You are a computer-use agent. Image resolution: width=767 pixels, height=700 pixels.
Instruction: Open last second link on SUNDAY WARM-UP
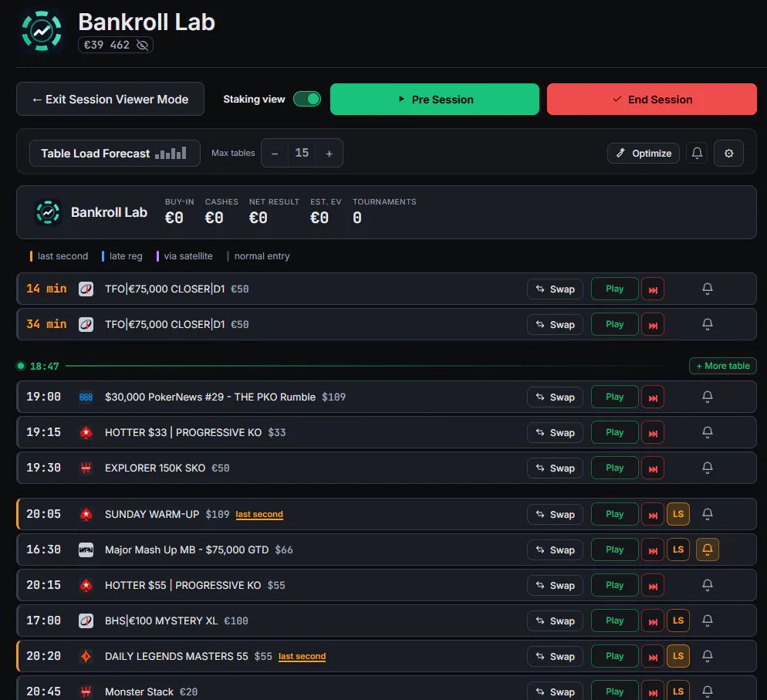pyautogui.click(x=259, y=514)
